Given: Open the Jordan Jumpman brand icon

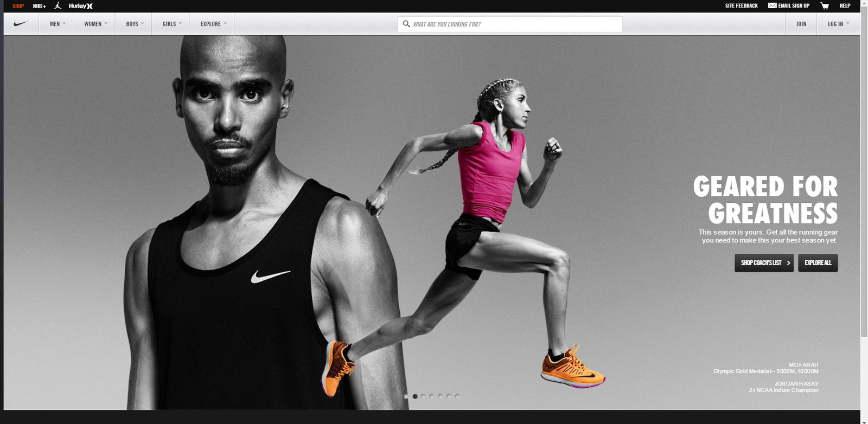Looking at the screenshot, I should tap(58, 5).
